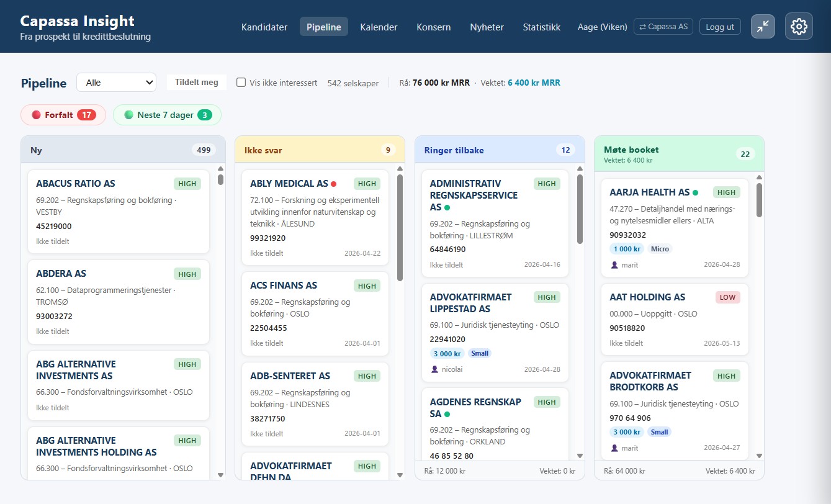Switch to the Nyheter tab
This screenshot has width=831, height=504.
487,27
